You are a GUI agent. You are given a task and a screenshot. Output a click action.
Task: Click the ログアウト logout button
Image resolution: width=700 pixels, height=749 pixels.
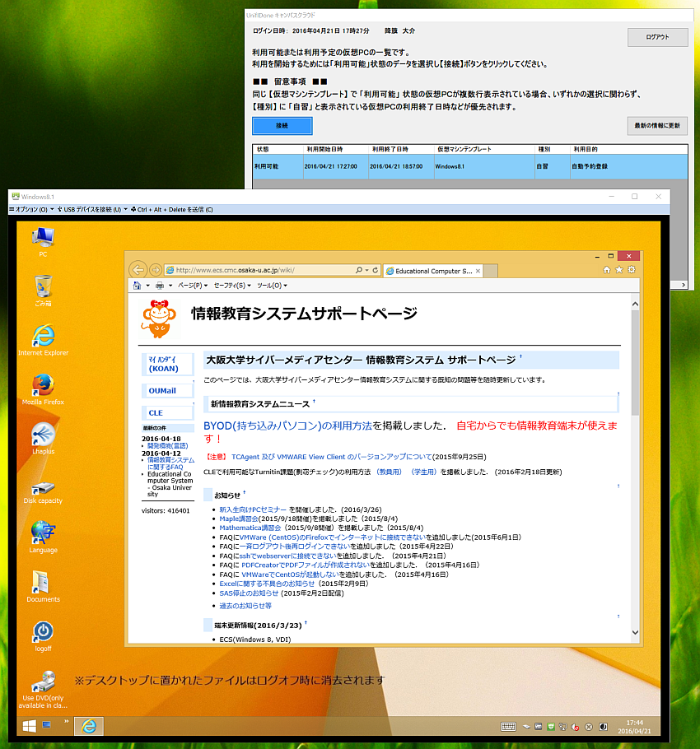(x=657, y=37)
